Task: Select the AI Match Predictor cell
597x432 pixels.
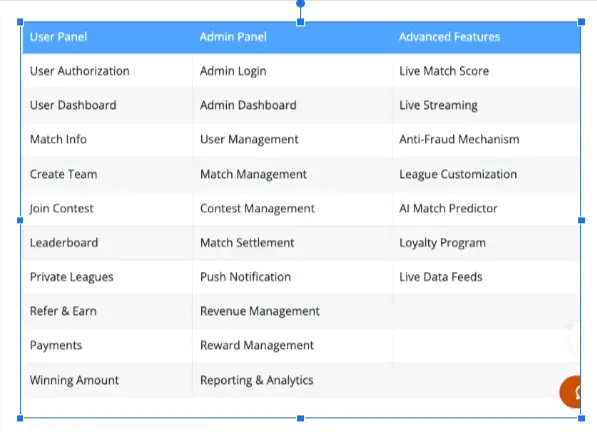Action: coord(486,208)
